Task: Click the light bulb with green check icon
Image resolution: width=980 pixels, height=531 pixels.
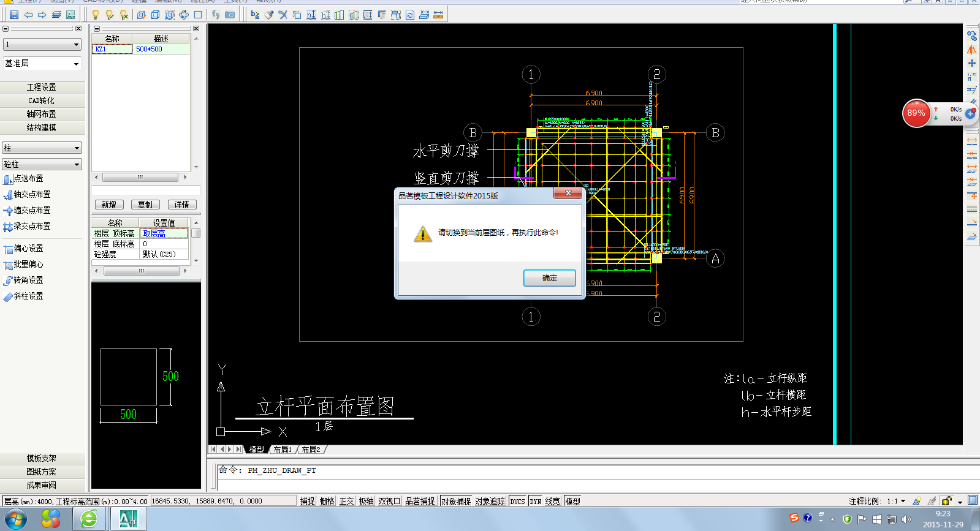Action: click(110, 15)
